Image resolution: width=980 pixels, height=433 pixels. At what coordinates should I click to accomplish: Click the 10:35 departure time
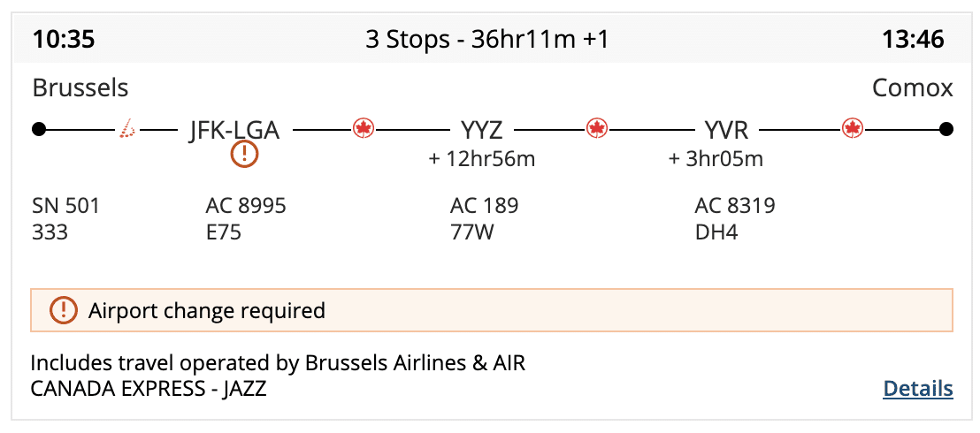64,40
